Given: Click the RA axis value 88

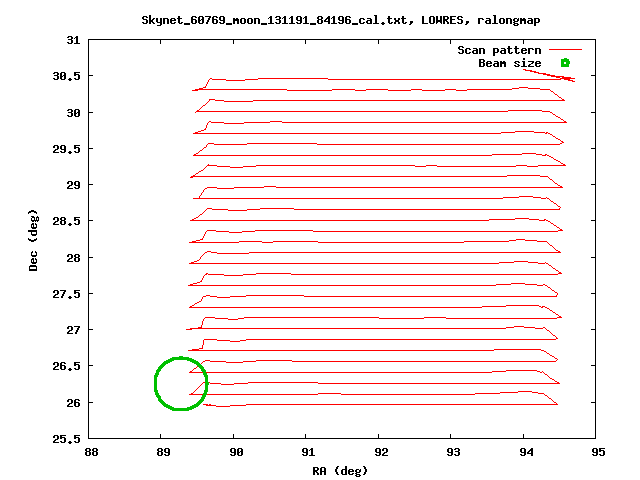Looking at the screenshot, I should 91,452.
